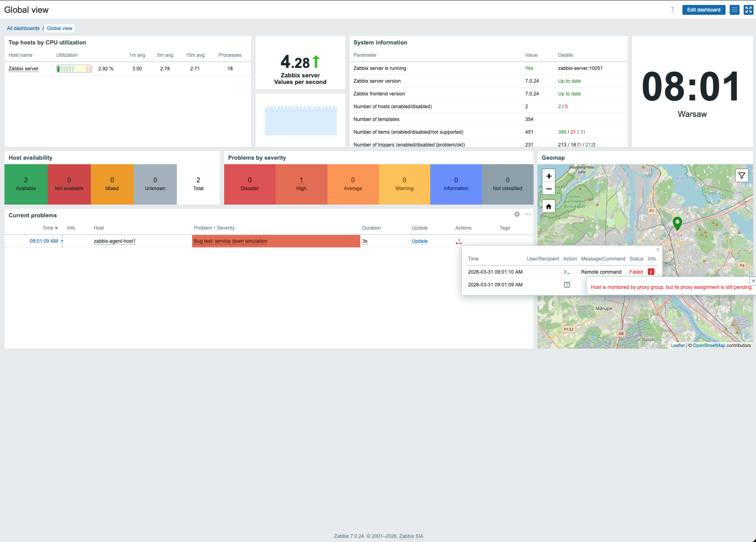Open the help question mark icon

pos(673,10)
